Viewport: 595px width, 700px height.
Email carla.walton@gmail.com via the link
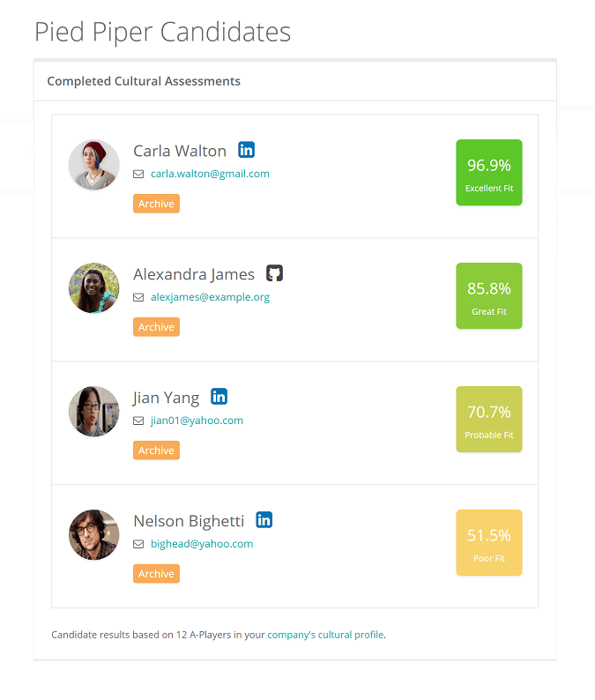tap(210, 174)
